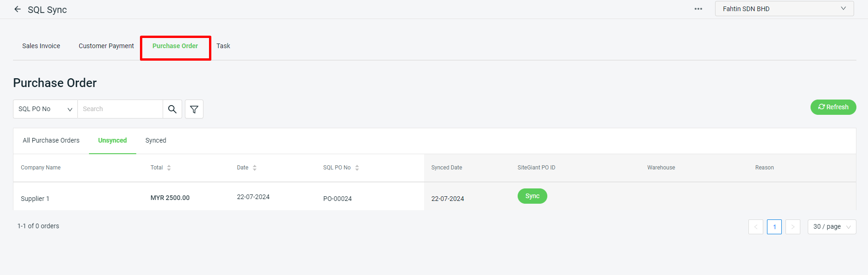Sync the PO-00024 purchase order
868x275 pixels.
point(532,196)
